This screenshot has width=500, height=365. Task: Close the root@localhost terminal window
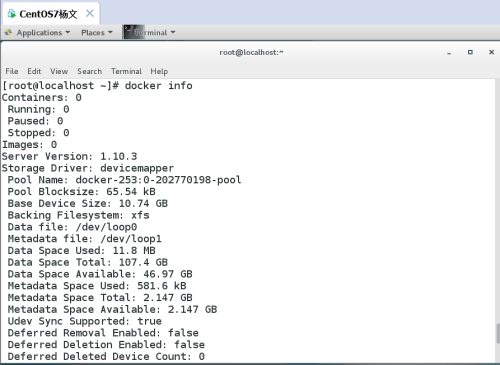point(491,52)
